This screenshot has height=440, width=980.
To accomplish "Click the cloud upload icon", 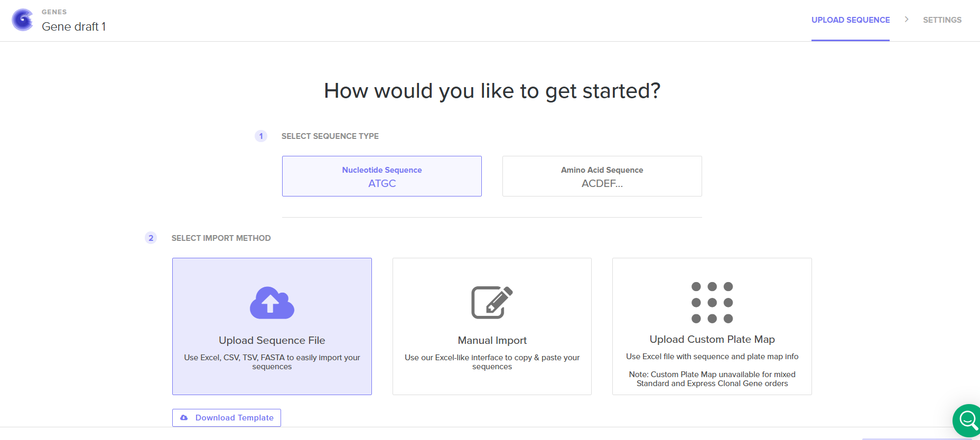I will [x=272, y=303].
